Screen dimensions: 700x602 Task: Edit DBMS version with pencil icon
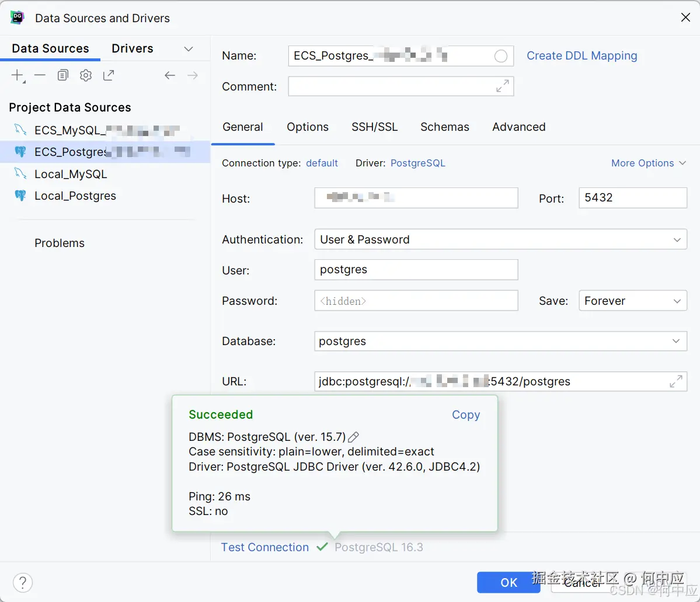tap(354, 437)
